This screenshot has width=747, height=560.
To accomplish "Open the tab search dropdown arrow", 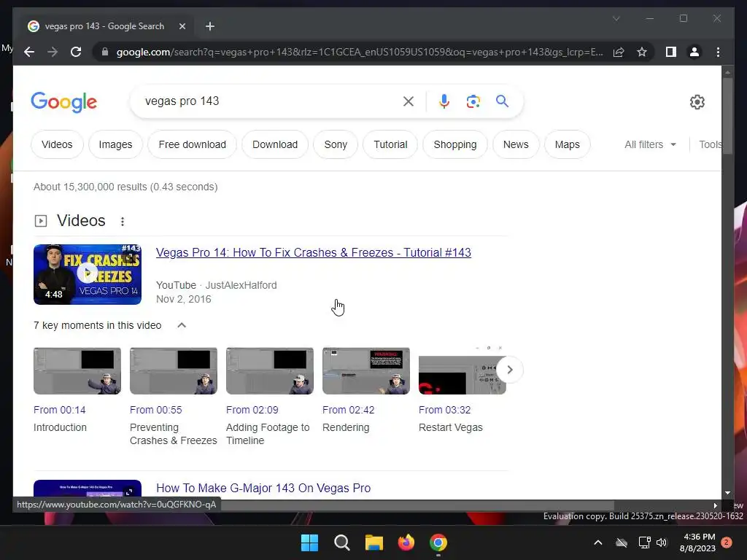I will click(x=616, y=18).
